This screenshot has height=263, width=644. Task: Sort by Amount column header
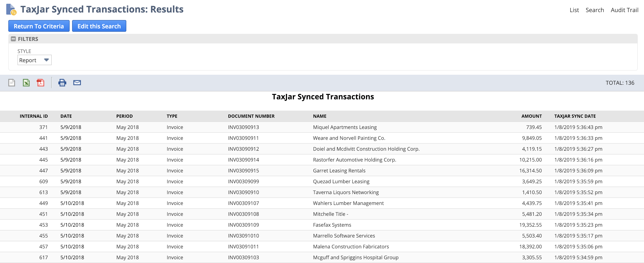point(531,116)
